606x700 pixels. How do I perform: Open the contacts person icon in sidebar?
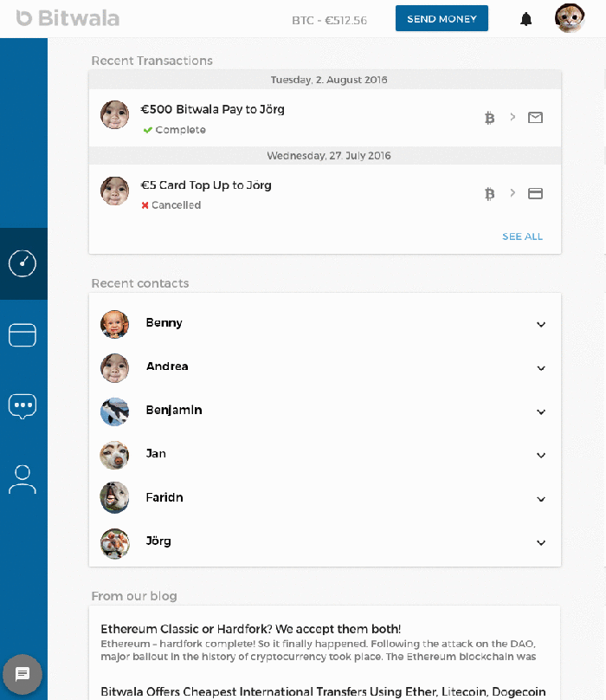tap(23, 479)
